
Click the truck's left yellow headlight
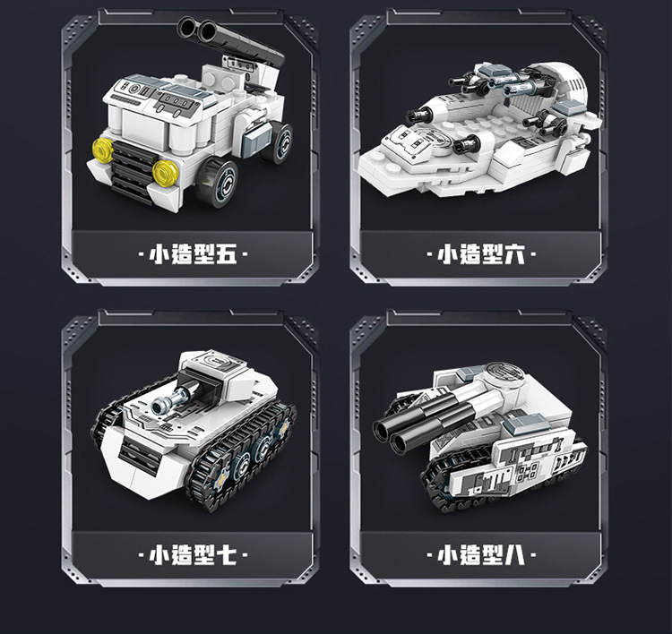(103, 150)
